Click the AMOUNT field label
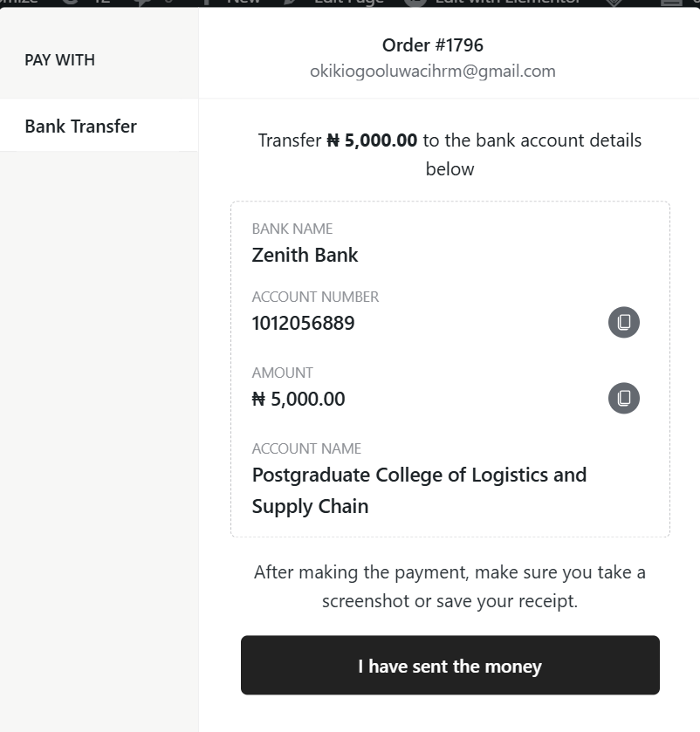 [x=282, y=373]
